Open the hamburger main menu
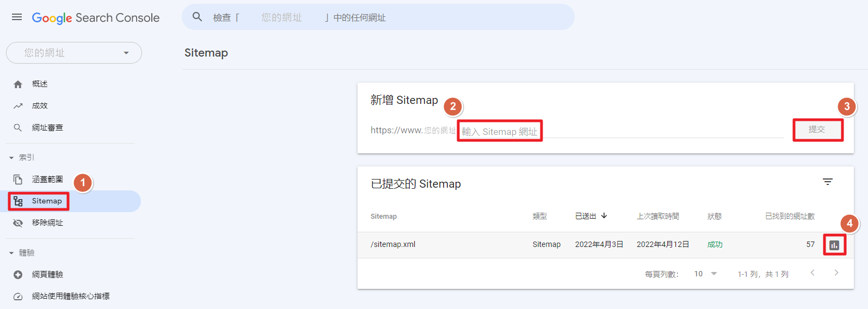The image size is (868, 309). tap(17, 17)
